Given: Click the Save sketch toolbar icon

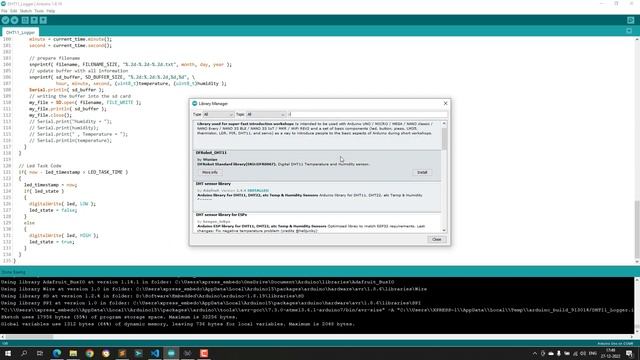Looking at the screenshot, I should (x=43, y=20).
